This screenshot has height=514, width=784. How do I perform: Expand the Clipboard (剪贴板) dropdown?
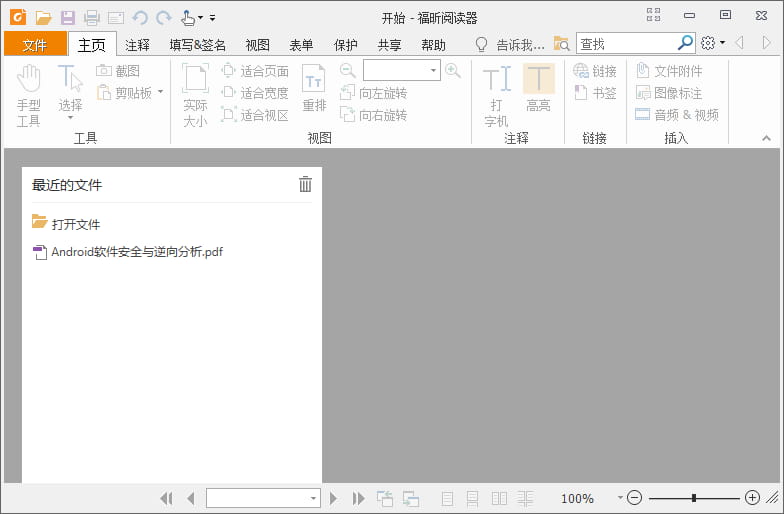point(160,93)
